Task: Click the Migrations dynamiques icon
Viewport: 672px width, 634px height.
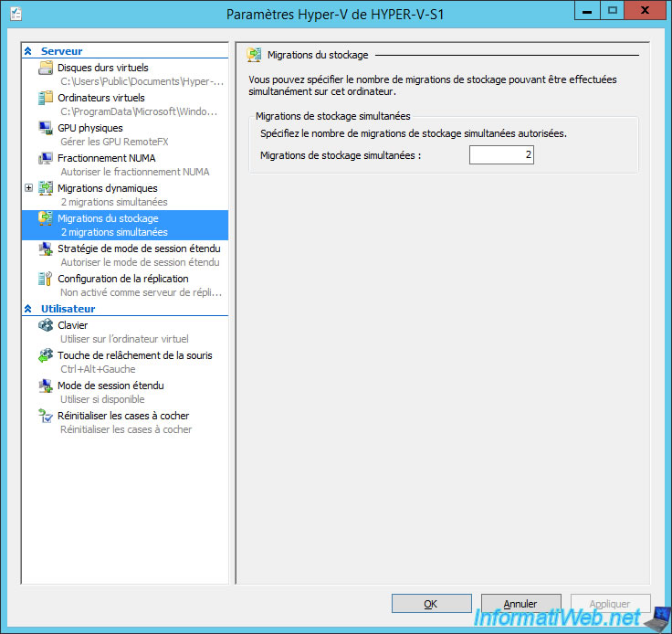Action: point(46,188)
